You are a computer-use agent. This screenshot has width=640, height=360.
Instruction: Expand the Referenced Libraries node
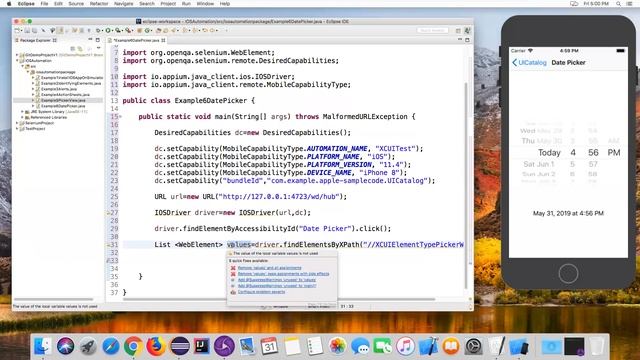pyautogui.click(x=22, y=117)
